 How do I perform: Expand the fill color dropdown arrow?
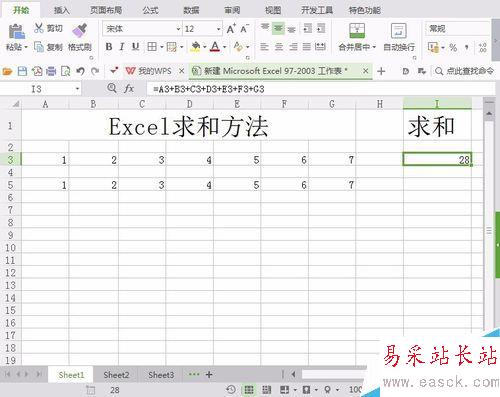pyautogui.click(x=204, y=47)
